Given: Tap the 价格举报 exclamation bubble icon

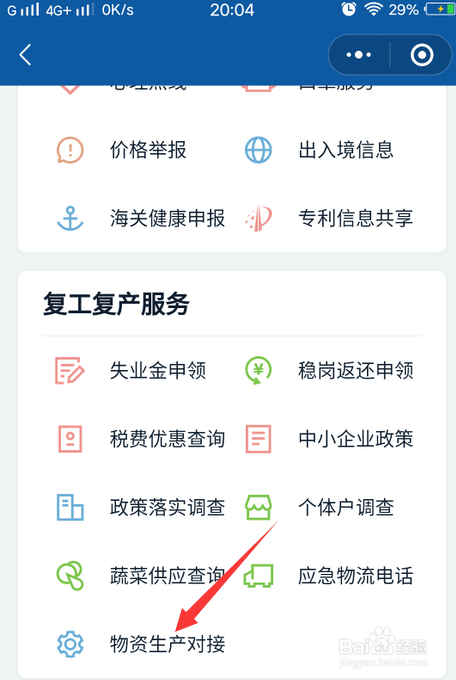Looking at the screenshot, I should (70, 150).
